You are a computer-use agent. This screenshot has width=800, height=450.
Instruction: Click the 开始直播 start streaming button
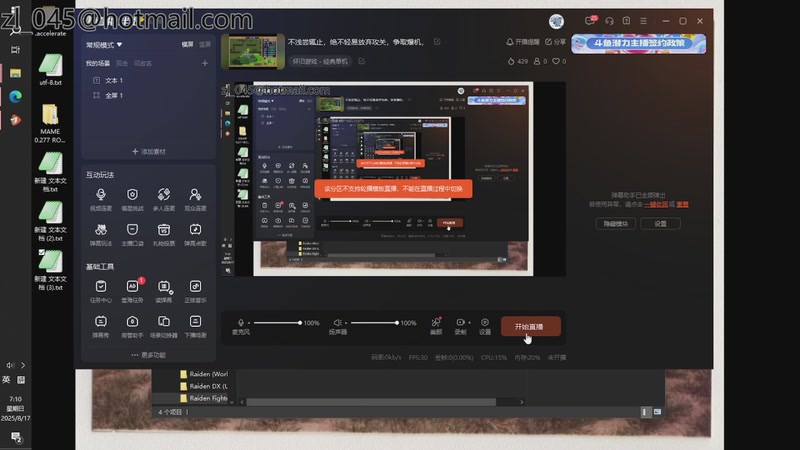tap(531, 327)
